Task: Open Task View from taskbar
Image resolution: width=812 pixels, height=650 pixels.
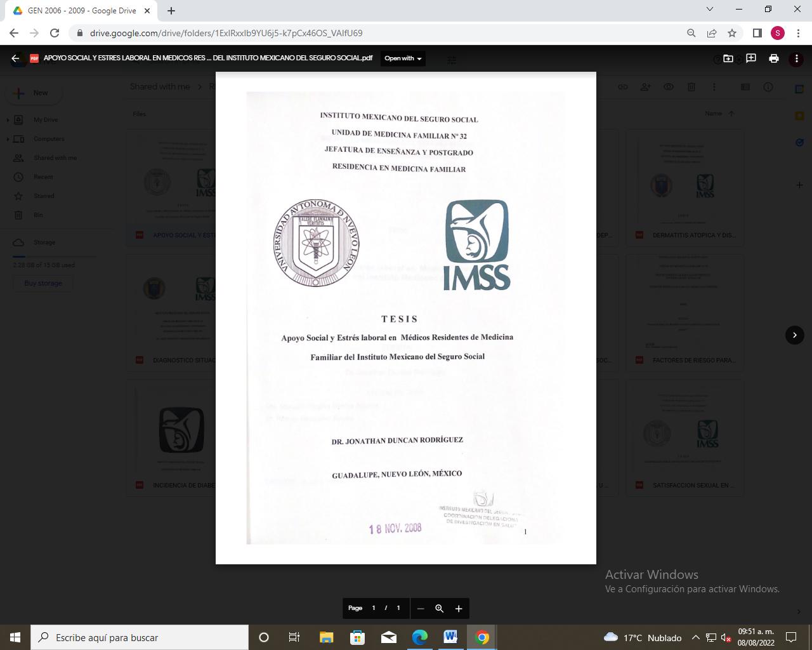Action: click(x=294, y=637)
